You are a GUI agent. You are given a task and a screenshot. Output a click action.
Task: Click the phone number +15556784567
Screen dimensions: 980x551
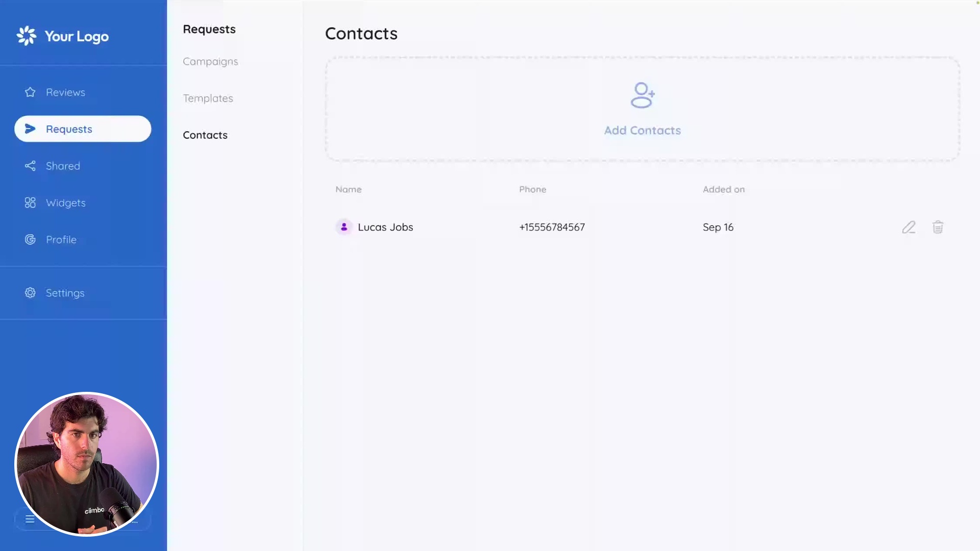tap(552, 227)
